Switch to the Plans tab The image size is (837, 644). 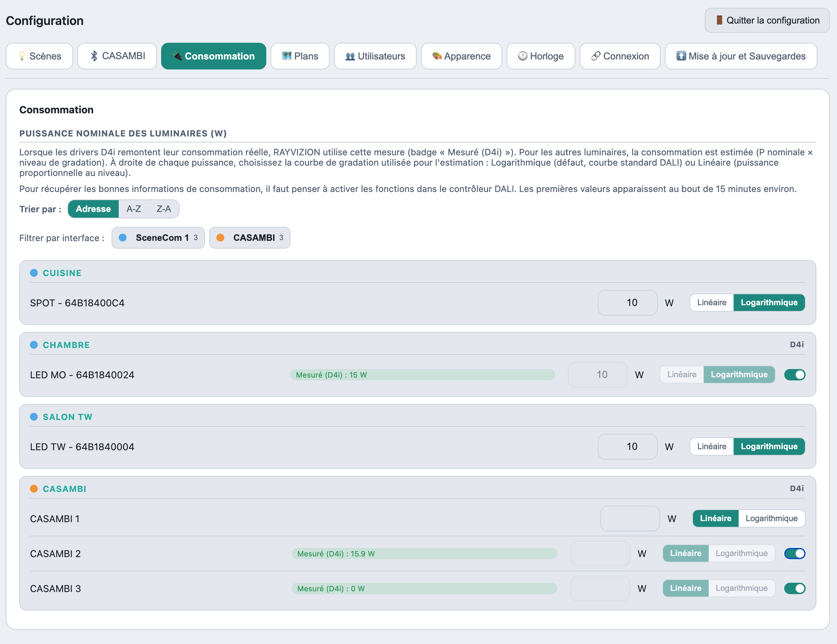(x=300, y=56)
